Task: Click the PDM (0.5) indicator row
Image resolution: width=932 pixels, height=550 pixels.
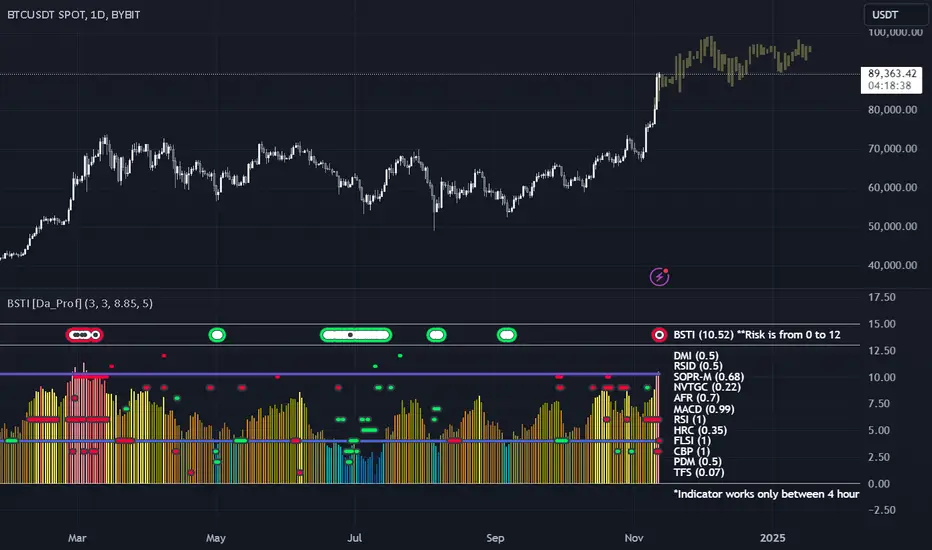Action: [x=697, y=461]
